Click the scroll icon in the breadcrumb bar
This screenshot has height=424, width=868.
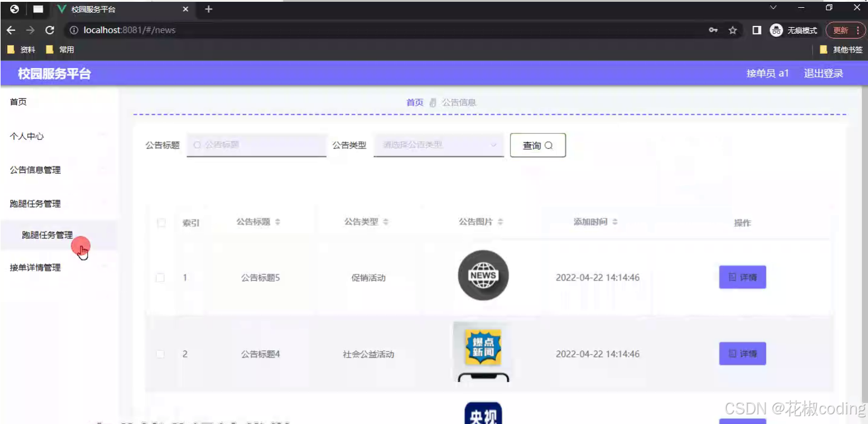pos(432,101)
